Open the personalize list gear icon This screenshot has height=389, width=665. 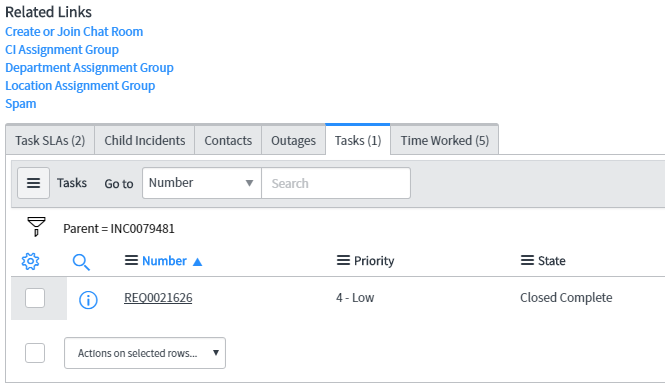click(31, 261)
